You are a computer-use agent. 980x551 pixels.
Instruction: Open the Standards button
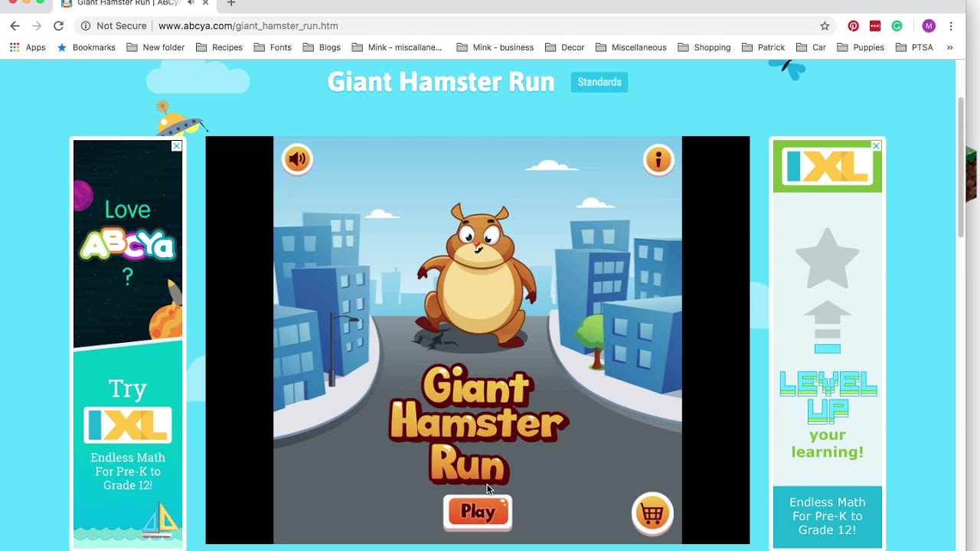(x=599, y=82)
